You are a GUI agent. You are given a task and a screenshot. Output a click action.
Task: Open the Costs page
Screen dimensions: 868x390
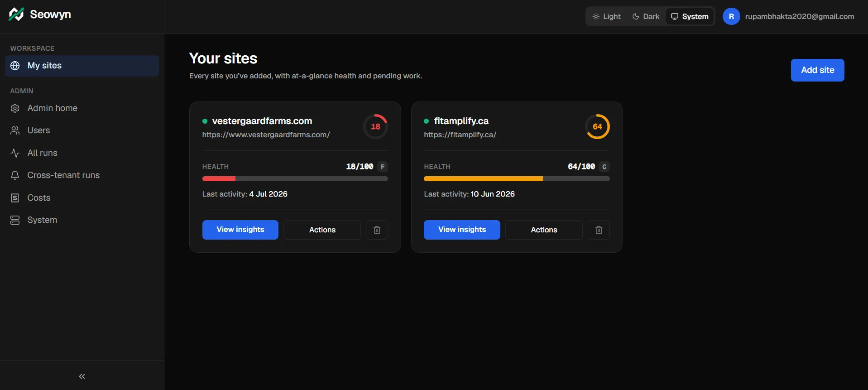click(x=82, y=198)
